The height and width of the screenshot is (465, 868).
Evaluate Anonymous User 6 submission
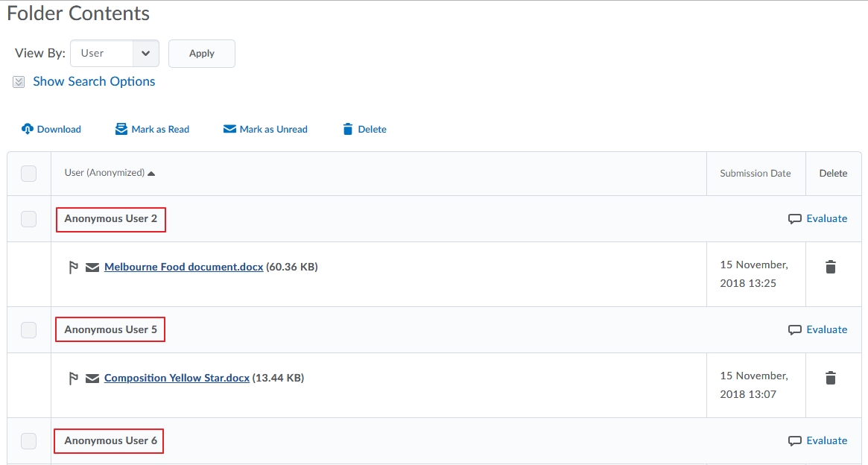click(826, 440)
